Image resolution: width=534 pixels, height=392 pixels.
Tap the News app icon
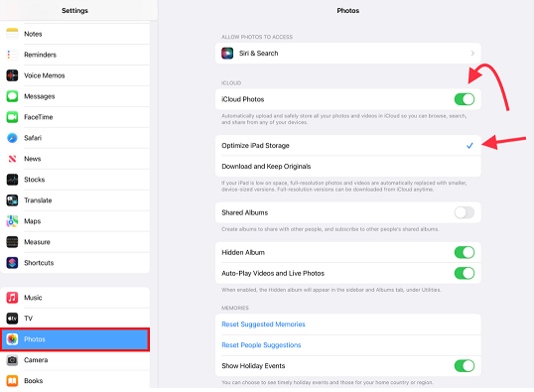coord(12,159)
